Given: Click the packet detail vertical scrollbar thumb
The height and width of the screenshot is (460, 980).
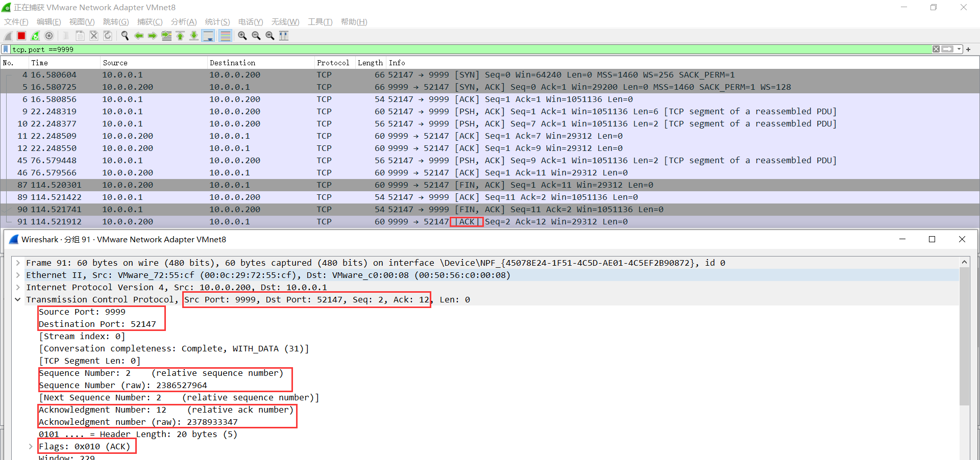Looking at the screenshot, I should click(x=964, y=337).
